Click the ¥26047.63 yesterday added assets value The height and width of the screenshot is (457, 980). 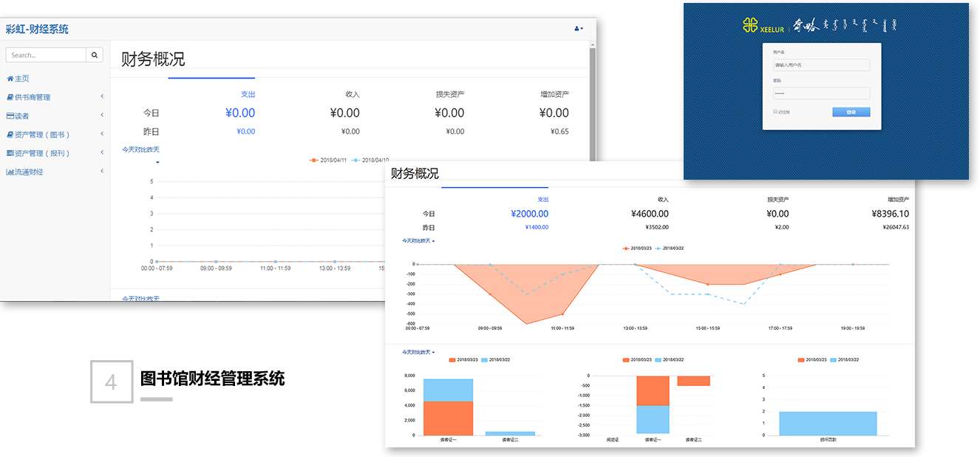coord(896,228)
